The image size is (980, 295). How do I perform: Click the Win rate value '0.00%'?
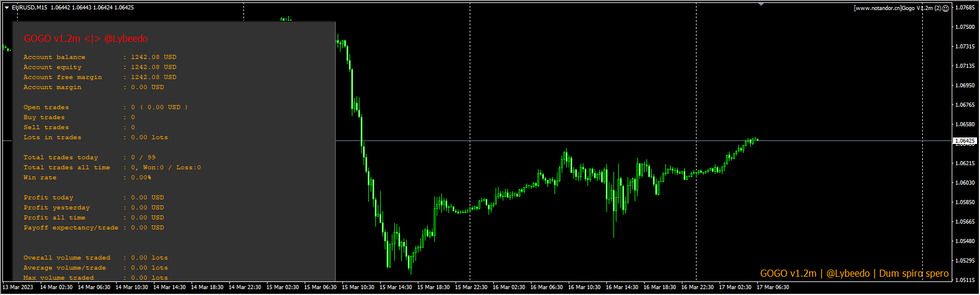141,178
